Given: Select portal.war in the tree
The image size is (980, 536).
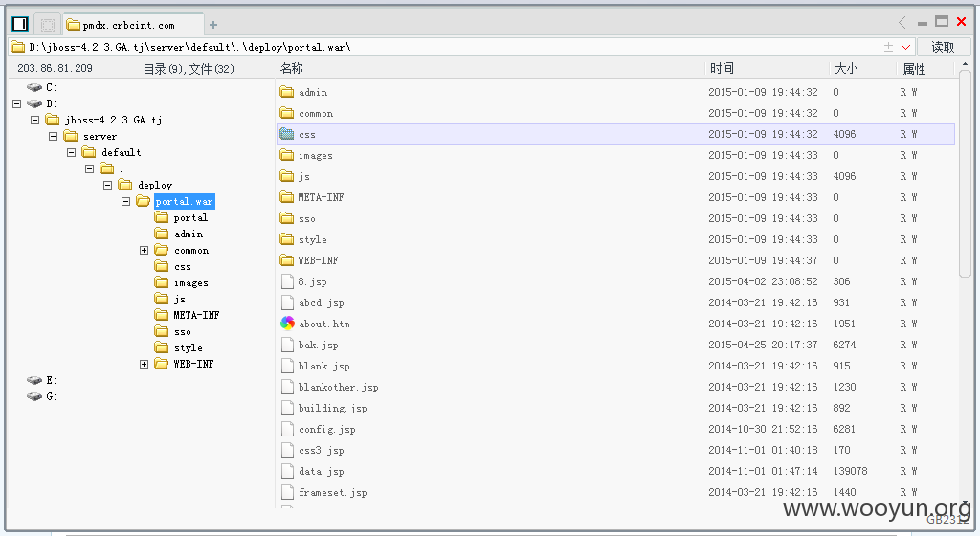Looking at the screenshot, I should pos(185,201).
